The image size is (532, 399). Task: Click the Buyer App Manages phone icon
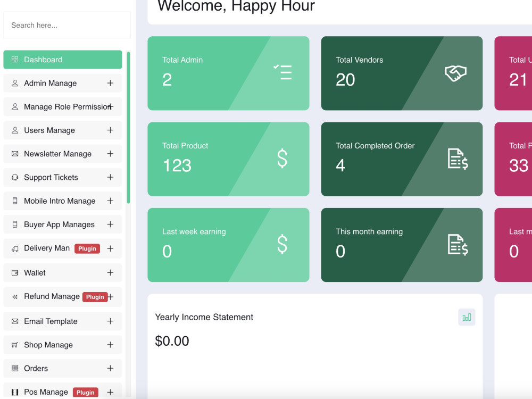(x=14, y=225)
